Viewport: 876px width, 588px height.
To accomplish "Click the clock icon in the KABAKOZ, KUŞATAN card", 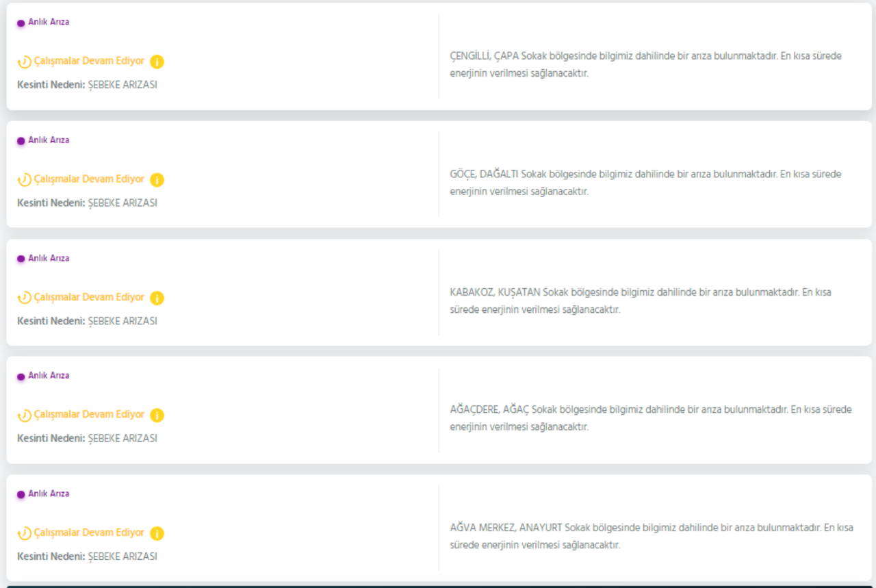I will click(x=24, y=298).
